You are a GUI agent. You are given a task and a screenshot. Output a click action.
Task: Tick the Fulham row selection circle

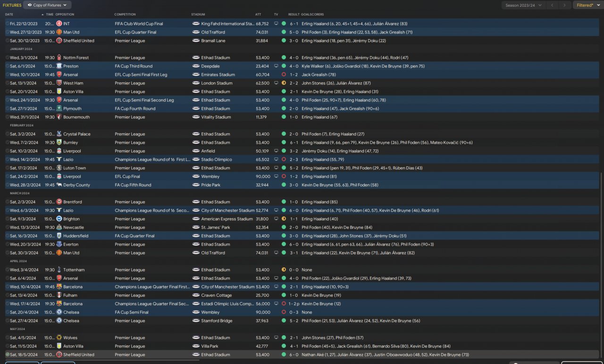[8, 295]
